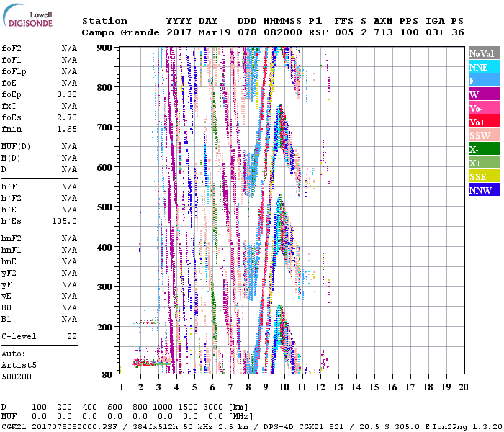Click the fmin parameter label
Screen dimensions: 504x432
11,129
